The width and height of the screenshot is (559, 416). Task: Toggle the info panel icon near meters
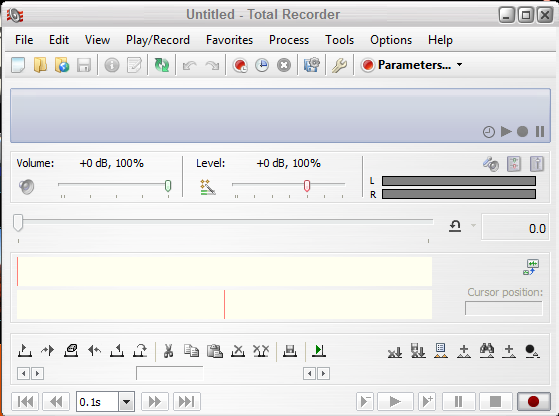[537, 164]
